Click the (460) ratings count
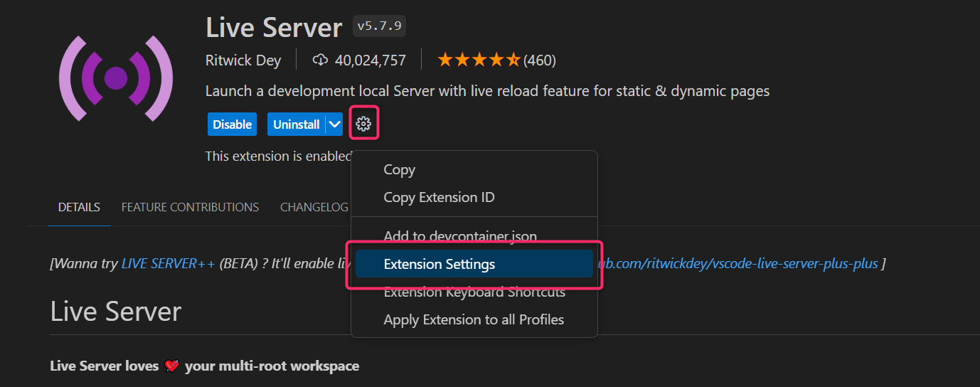Viewport: 980px width, 387px height. click(540, 60)
